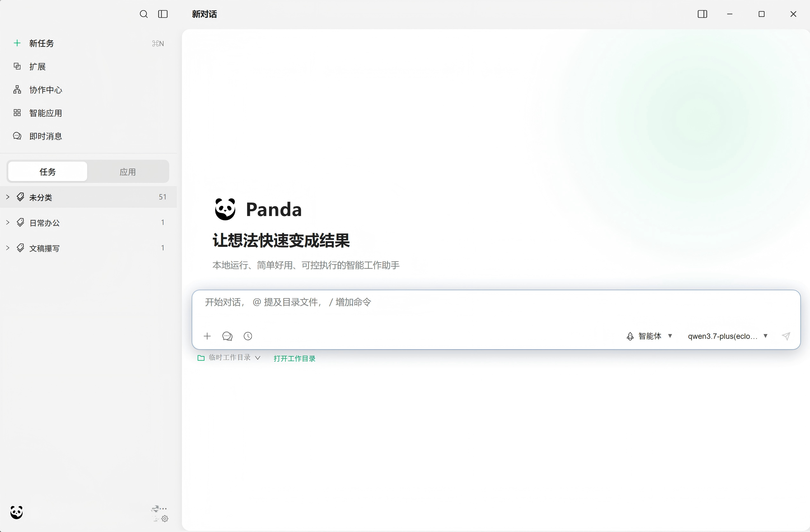Toggle the right side panel icon
The image size is (810, 532).
click(x=702, y=14)
